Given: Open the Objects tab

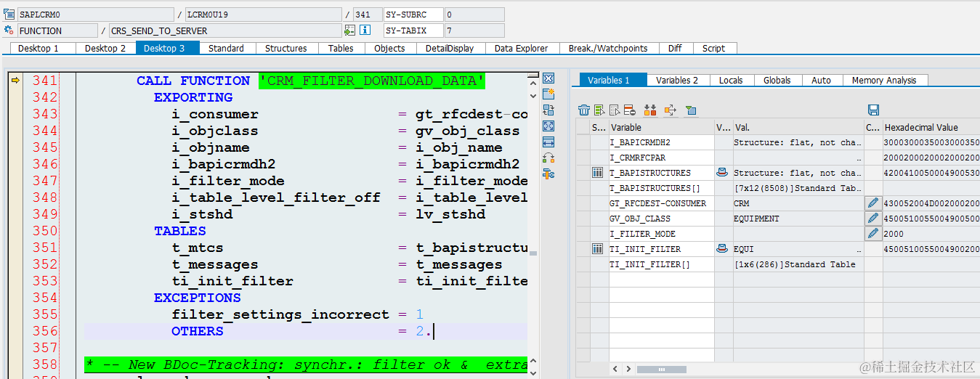Looking at the screenshot, I should 389,48.
